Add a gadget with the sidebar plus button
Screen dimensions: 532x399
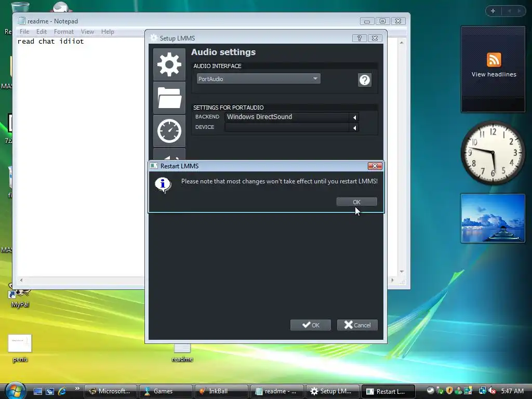click(493, 11)
